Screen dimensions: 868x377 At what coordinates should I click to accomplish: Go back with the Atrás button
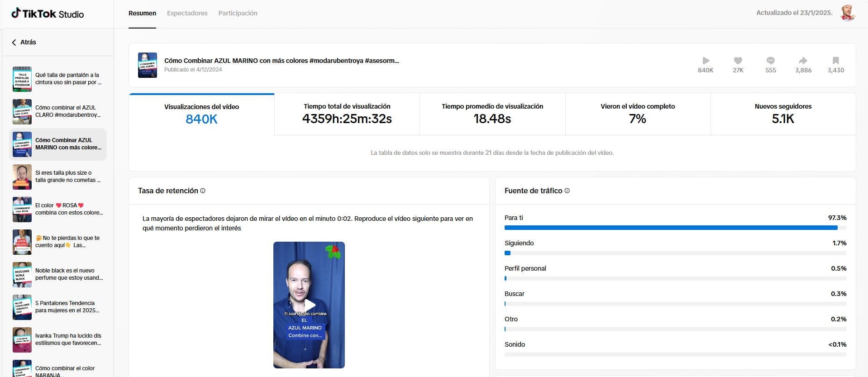[24, 42]
